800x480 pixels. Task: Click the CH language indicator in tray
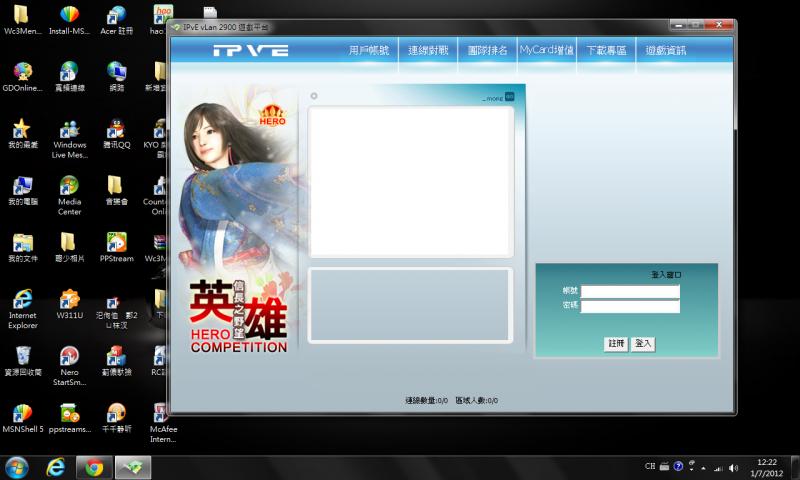650,466
